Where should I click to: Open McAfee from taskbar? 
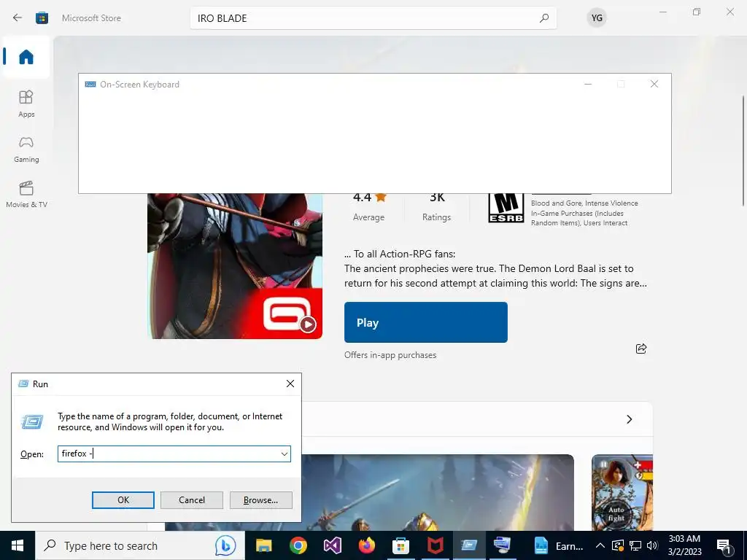[x=435, y=545]
